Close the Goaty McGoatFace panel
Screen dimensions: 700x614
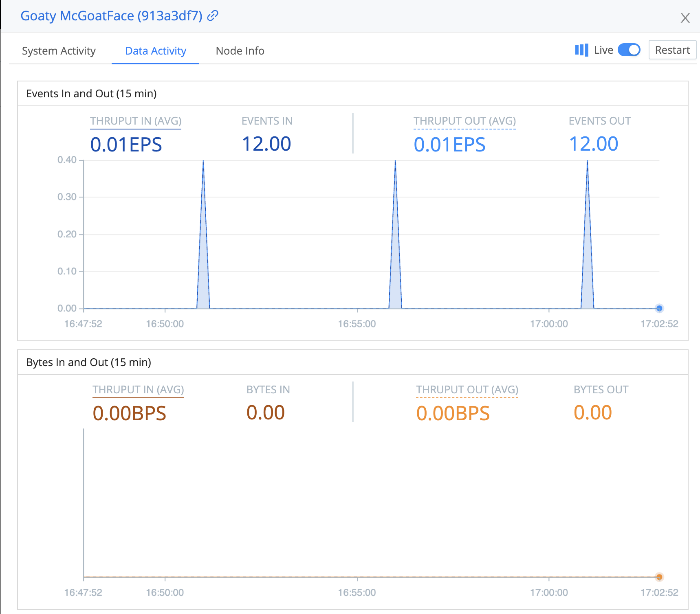pos(685,18)
